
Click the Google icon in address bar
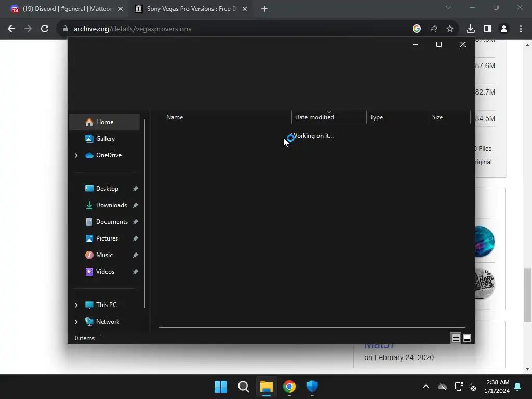point(417,29)
